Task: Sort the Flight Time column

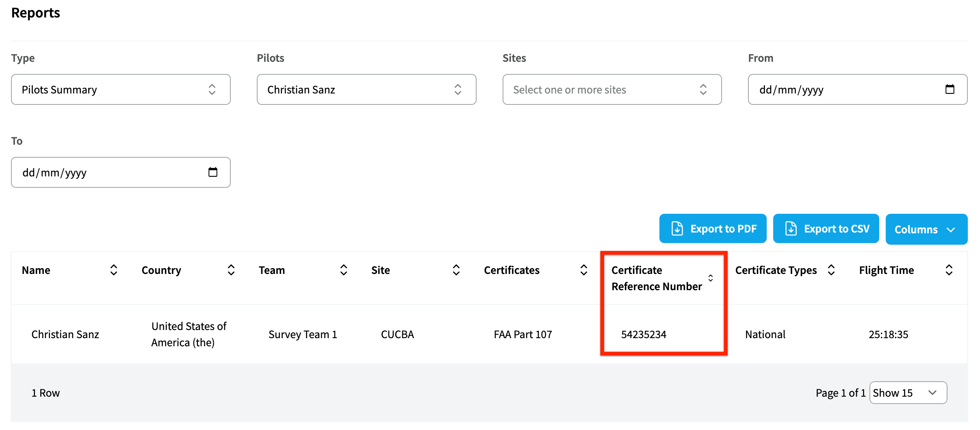Action: (x=949, y=269)
